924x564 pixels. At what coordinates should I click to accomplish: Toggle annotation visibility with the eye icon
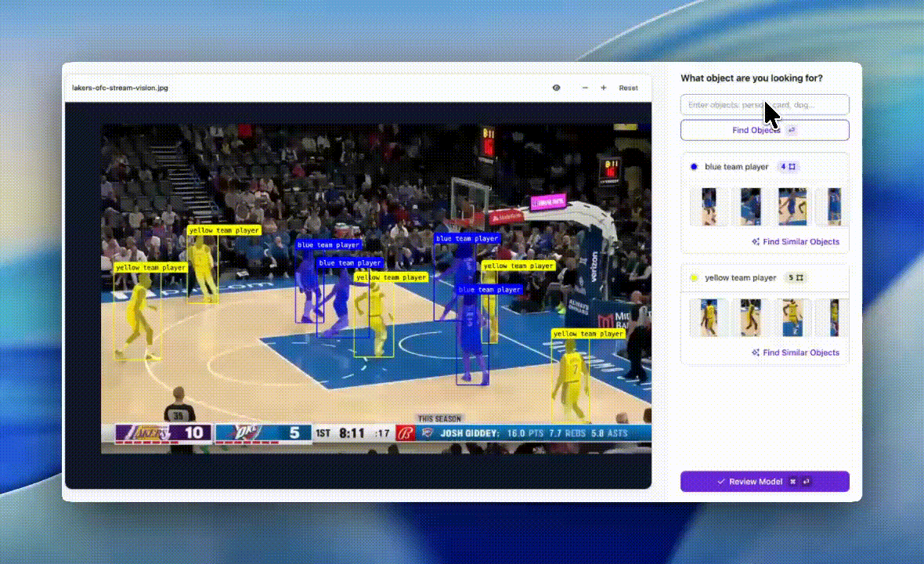pos(556,88)
